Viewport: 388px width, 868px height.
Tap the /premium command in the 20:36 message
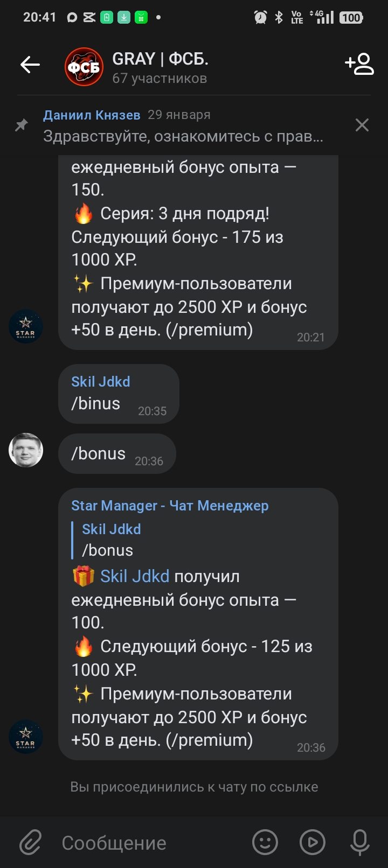pyautogui.click(x=210, y=740)
